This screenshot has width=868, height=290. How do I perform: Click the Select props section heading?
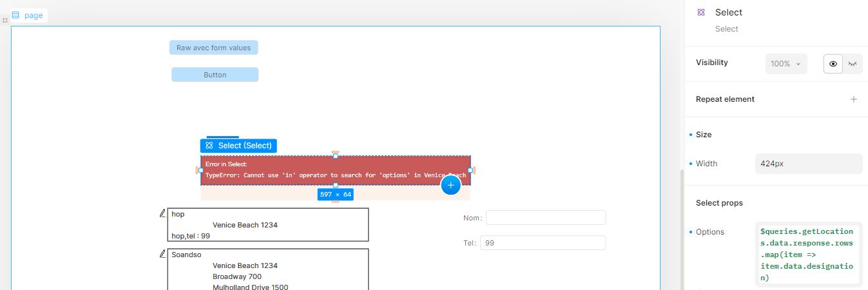pos(719,203)
